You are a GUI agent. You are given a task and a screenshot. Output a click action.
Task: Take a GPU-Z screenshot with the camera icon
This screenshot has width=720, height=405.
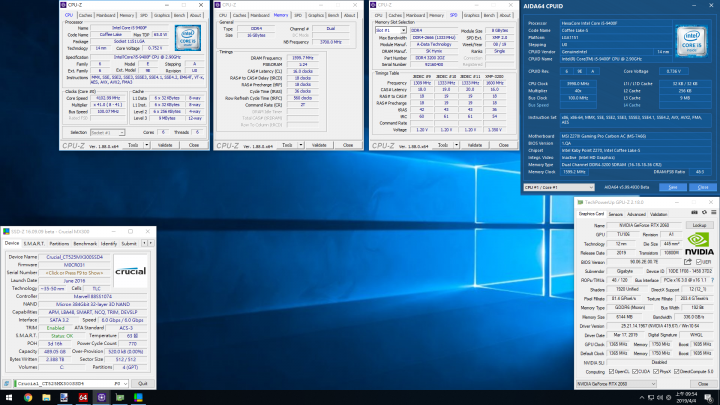(694, 213)
